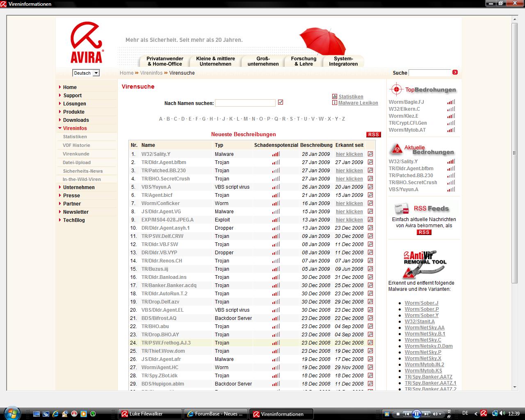
Task: Expand the Support sidebar item
Action: (60, 95)
